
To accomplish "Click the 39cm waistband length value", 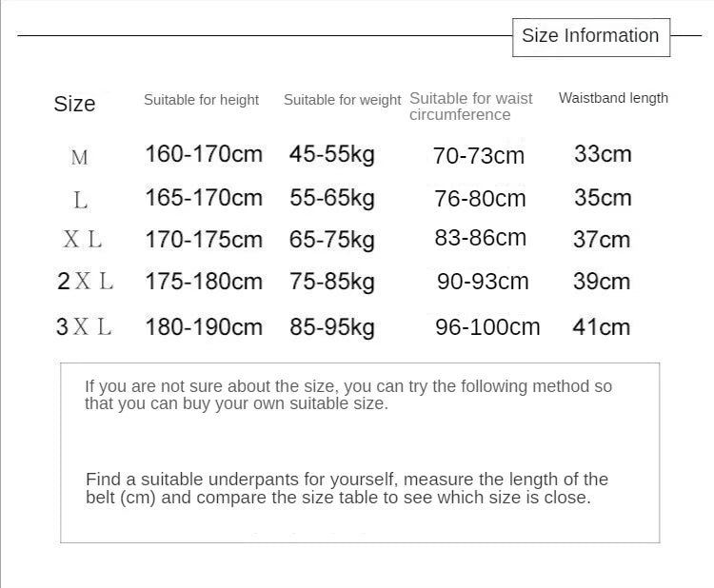I will [602, 282].
